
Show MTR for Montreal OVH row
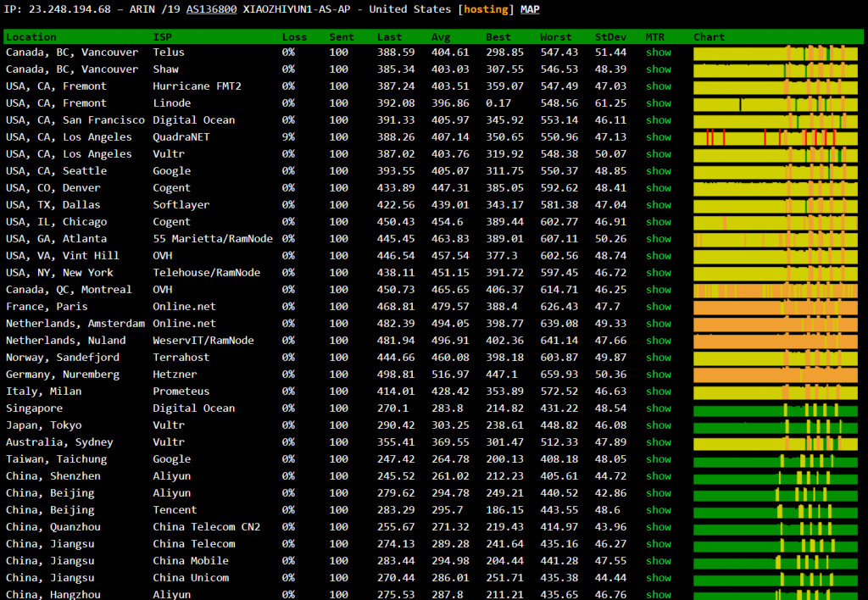[x=658, y=290]
